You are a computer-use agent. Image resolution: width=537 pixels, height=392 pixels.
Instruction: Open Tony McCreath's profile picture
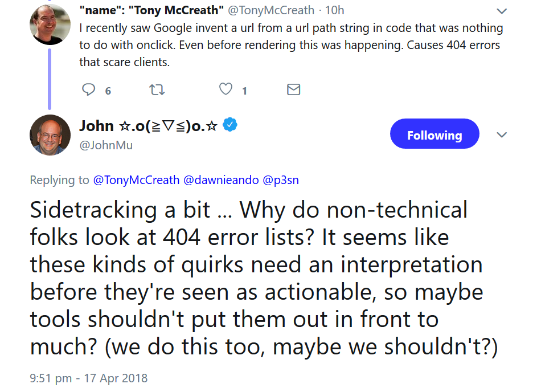[50, 25]
